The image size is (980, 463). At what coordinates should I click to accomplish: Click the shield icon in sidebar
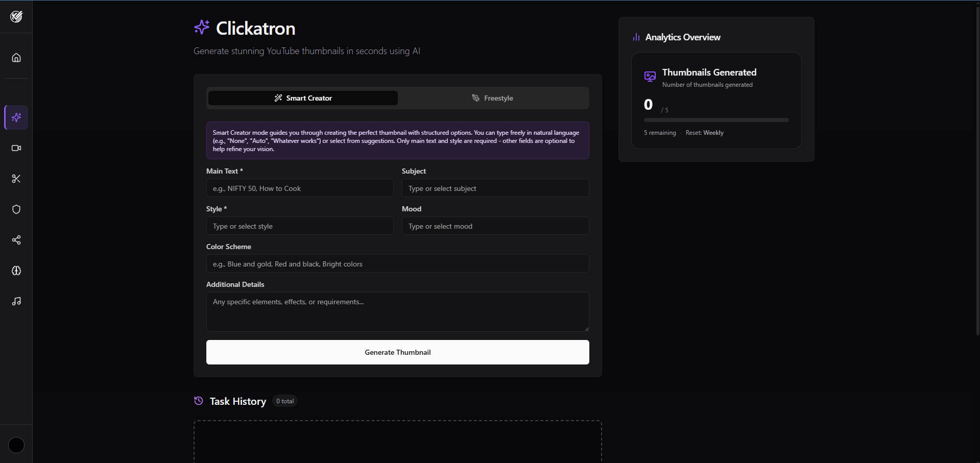pos(16,209)
